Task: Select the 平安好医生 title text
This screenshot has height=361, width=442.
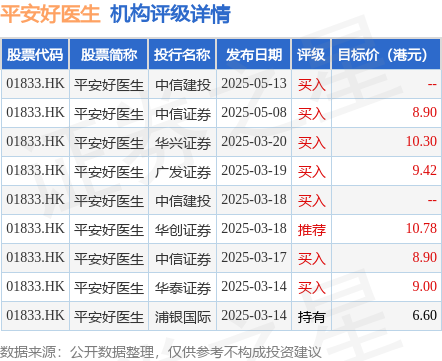Action: pyautogui.click(x=50, y=14)
